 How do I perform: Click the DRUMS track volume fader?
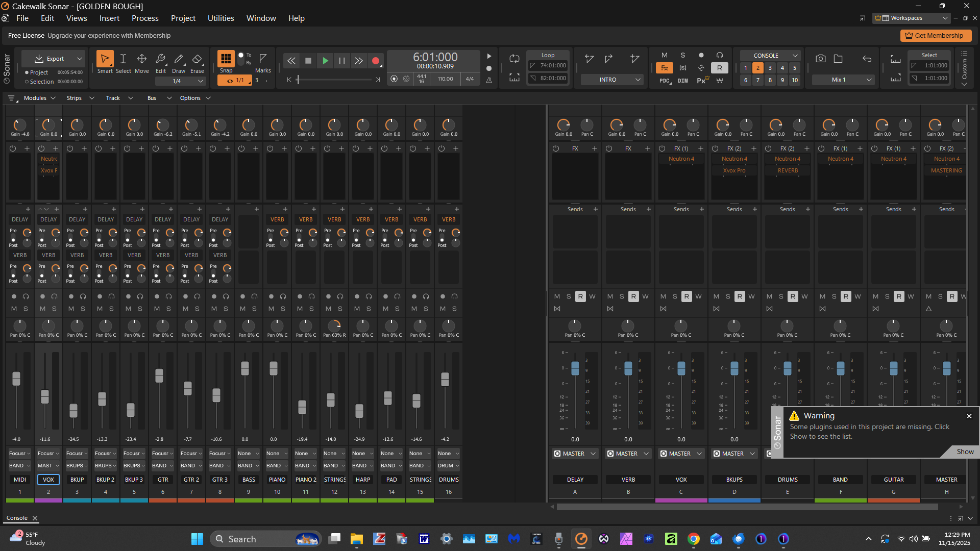point(445,379)
